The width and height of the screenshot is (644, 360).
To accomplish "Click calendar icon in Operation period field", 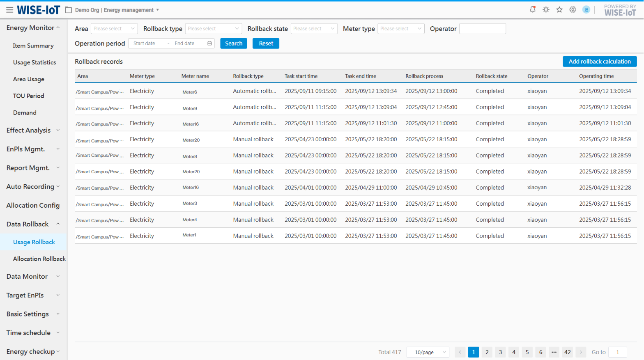I will pyautogui.click(x=209, y=44).
